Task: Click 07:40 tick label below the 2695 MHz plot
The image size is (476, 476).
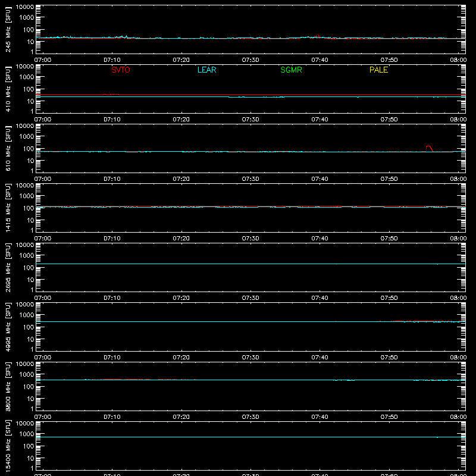Action: click(x=320, y=298)
